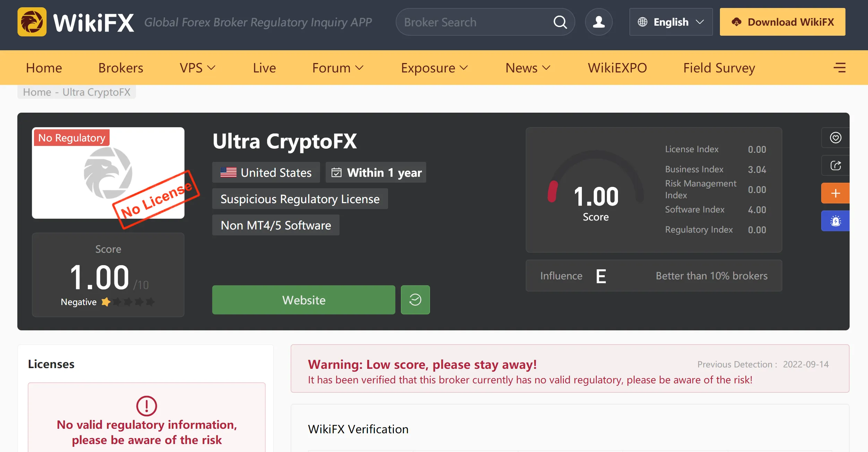Click the United States country tag

click(266, 172)
